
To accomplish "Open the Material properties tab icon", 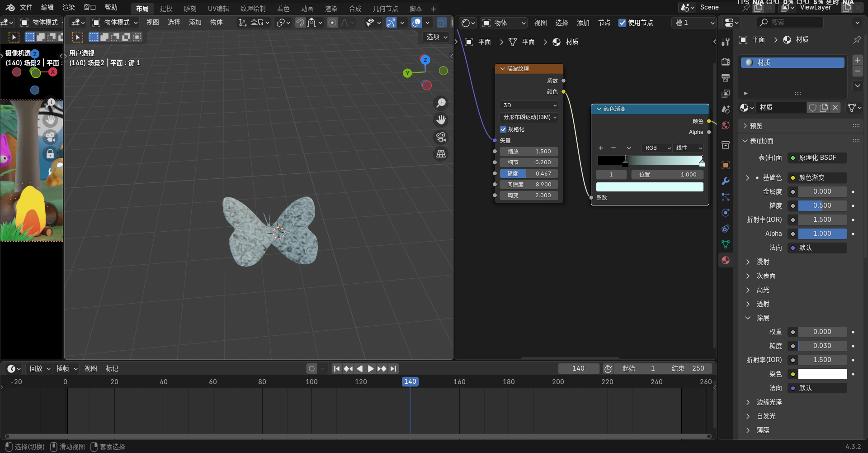I will point(726,260).
